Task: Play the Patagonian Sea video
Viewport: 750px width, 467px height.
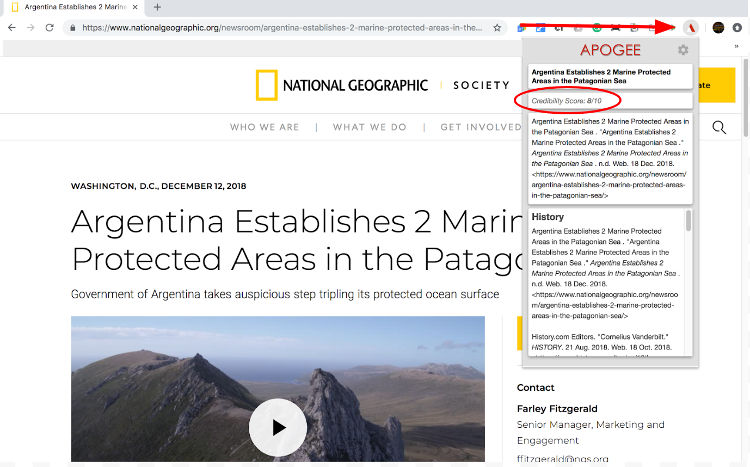Action: coord(277,427)
